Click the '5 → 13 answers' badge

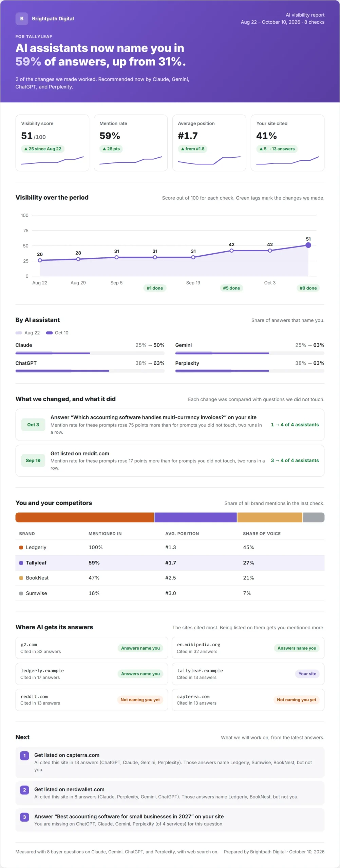[x=277, y=149]
